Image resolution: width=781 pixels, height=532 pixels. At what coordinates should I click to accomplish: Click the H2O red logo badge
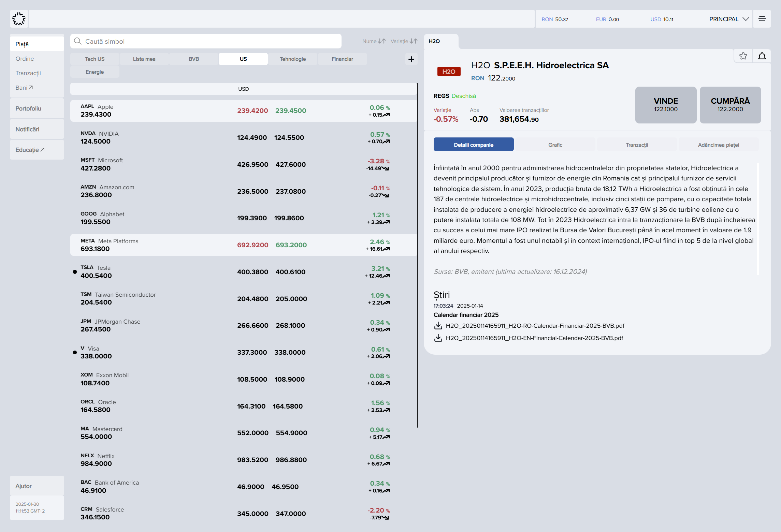tap(449, 72)
